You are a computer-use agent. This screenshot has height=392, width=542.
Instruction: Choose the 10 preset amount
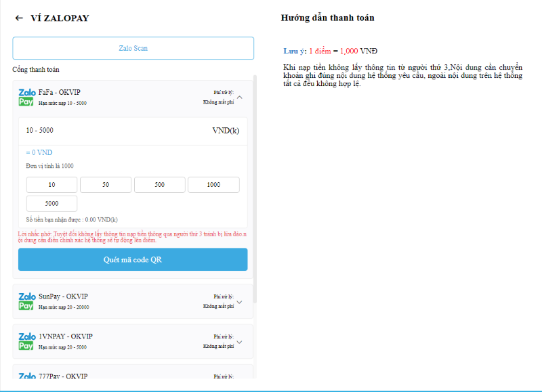(x=52, y=185)
